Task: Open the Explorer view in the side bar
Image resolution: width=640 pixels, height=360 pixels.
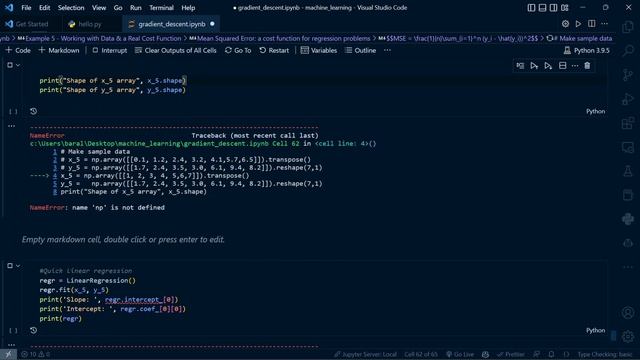Action: coord(628,27)
